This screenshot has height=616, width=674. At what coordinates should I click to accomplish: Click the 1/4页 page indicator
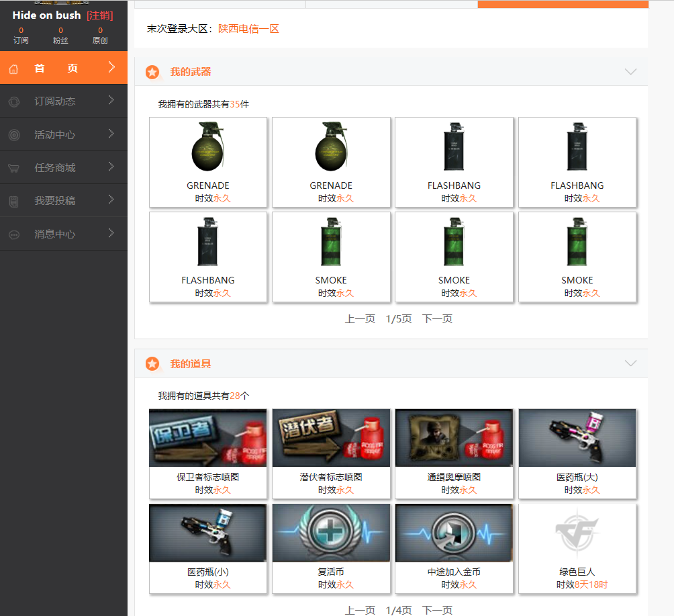click(x=399, y=610)
